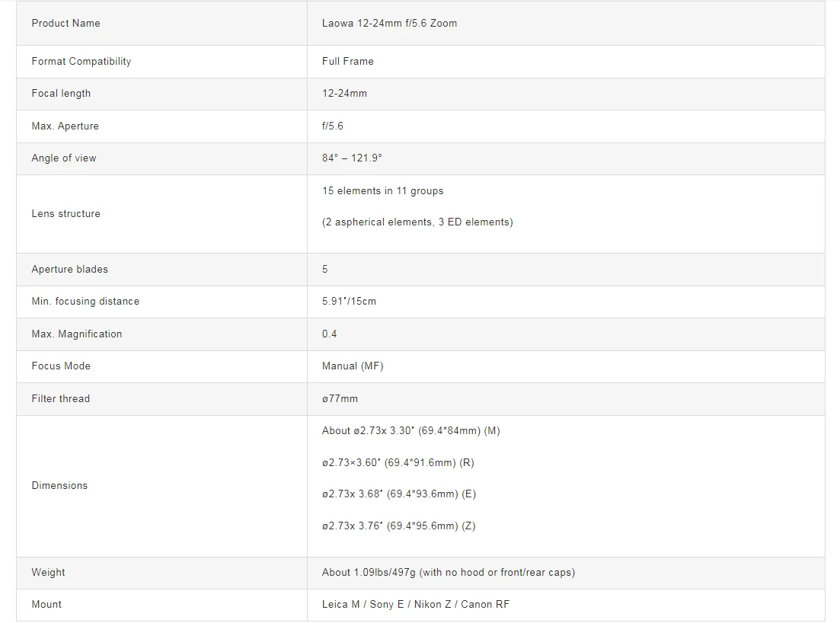The height and width of the screenshot is (623, 840).
Task: Click the Angle of view label
Action: pos(64,158)
